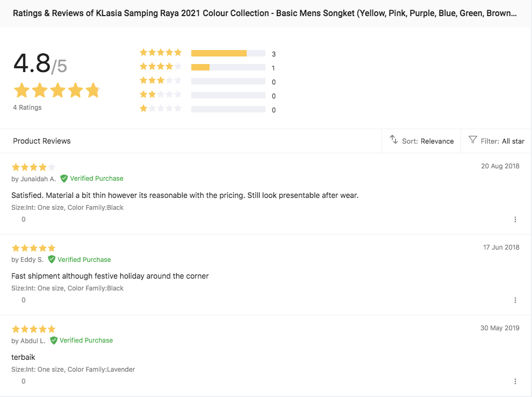Screen dimensions: 532x397
Task: Click helpful count on Junaidah's review
Action: coord(24,219)
